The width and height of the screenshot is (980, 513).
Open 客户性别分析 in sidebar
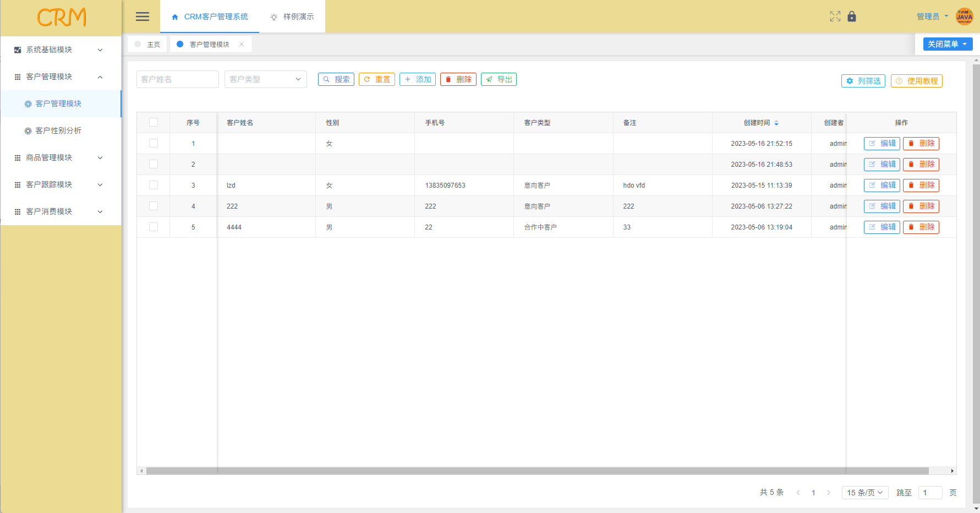click(58, 131)
